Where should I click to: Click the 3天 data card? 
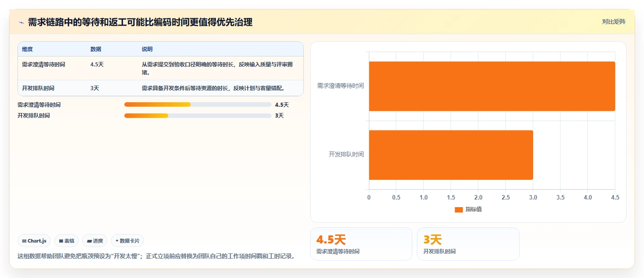coord(468,244)
